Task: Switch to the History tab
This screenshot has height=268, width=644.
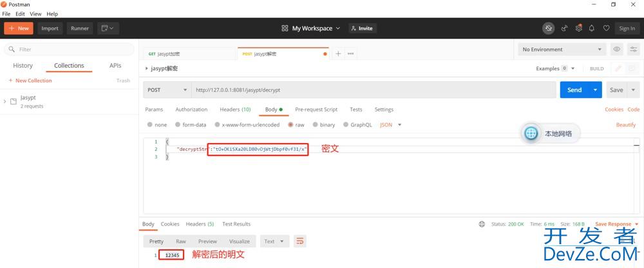Action: click(23, 65)
